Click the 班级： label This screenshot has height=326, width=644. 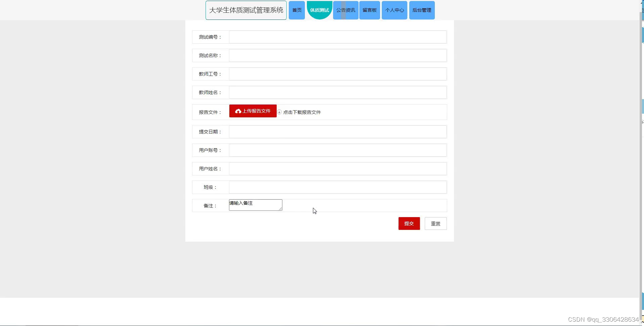(210, 187)
